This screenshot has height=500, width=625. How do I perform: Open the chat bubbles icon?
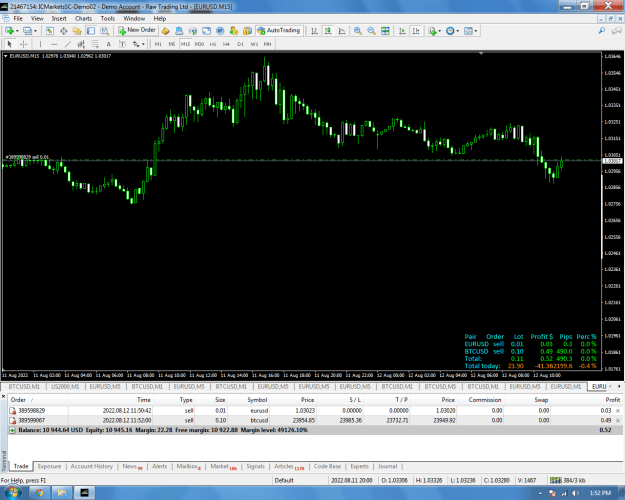pos(617,31)
